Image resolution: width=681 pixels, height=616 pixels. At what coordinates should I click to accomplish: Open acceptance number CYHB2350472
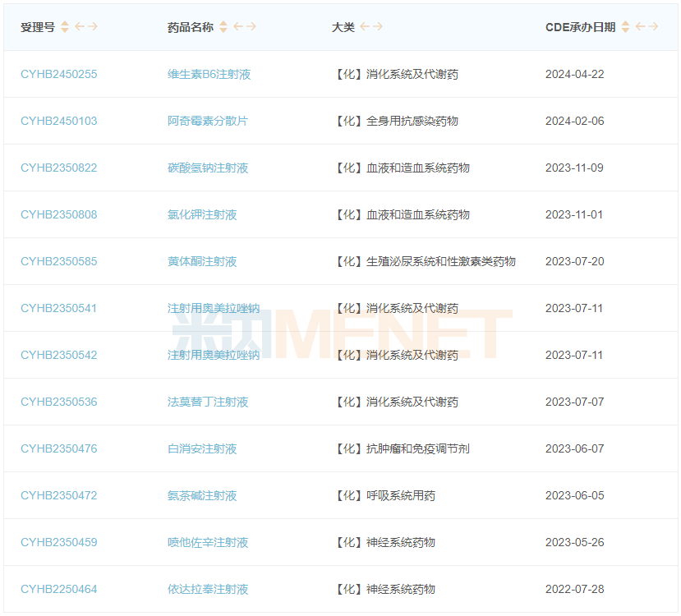(59, 496)
